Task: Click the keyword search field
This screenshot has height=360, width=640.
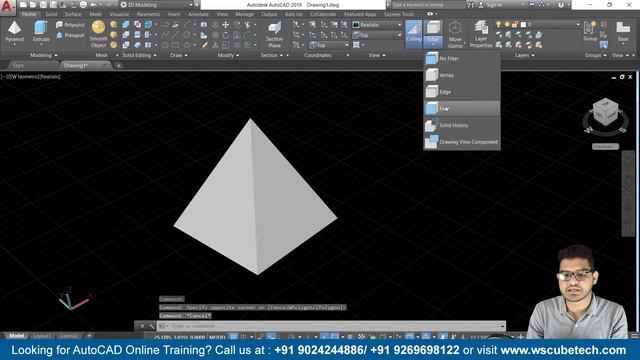Action: 428,5
